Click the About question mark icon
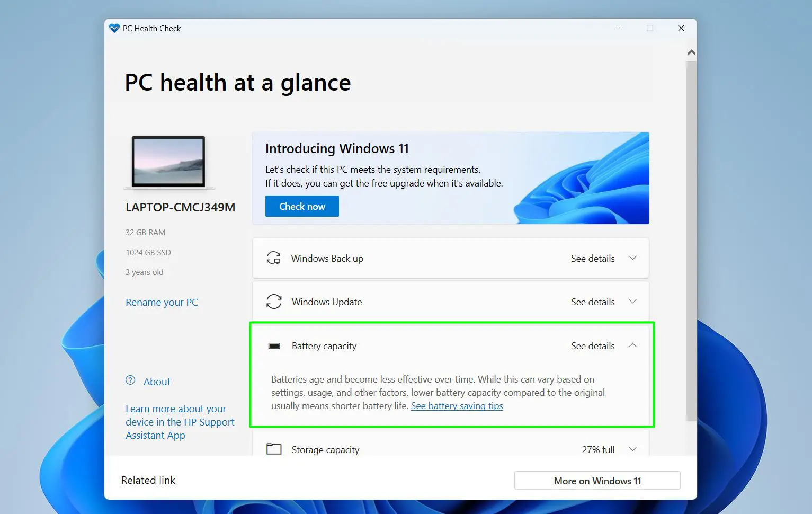812x514 pixels. pyautogui.click(x=130, y=380)
